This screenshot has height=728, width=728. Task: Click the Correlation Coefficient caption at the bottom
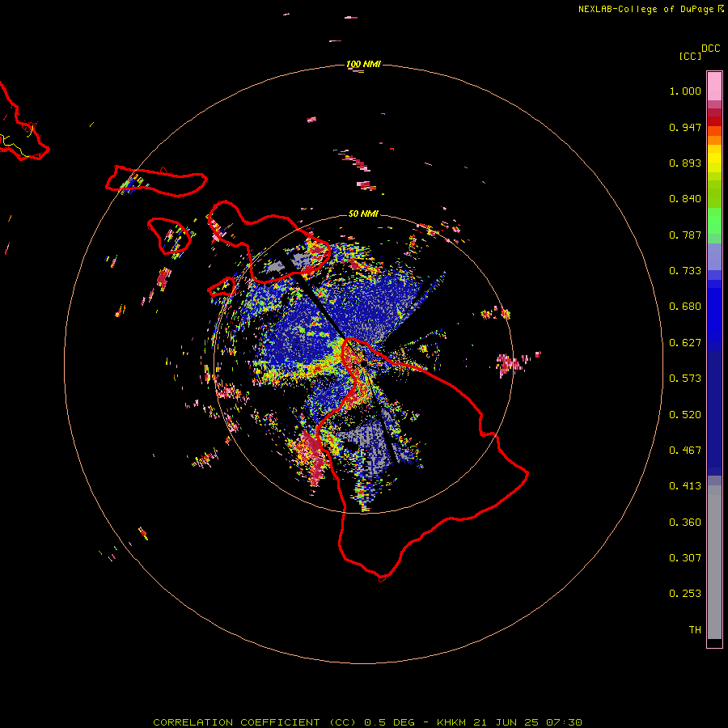click(x=367, y=722)
